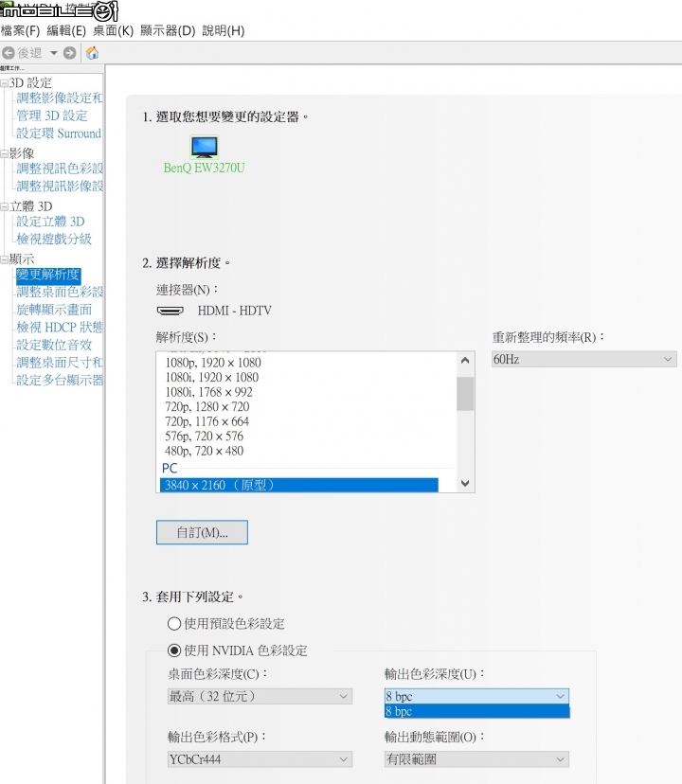Choose highlighted 8 bpc list option

[x=476, y=711]
